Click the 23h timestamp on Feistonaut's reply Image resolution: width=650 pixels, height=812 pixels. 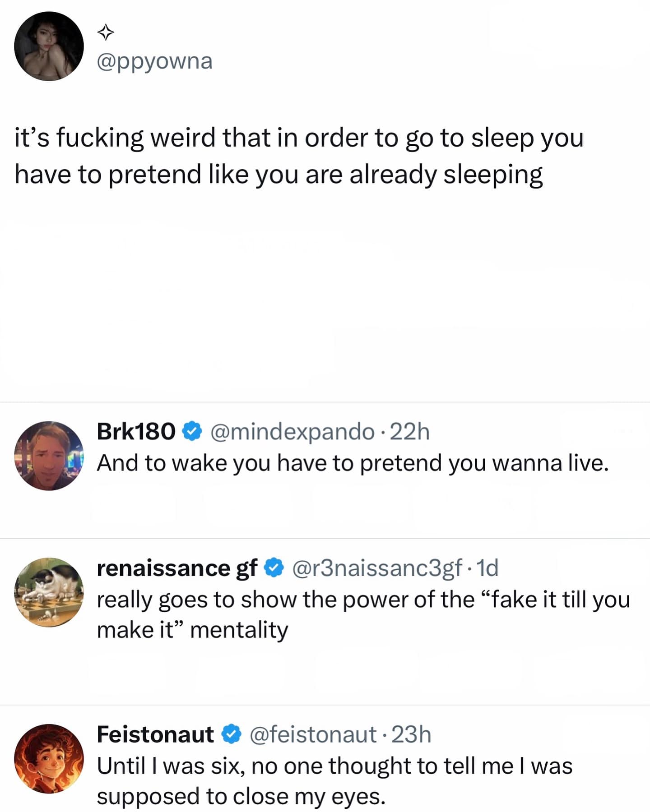411,734
